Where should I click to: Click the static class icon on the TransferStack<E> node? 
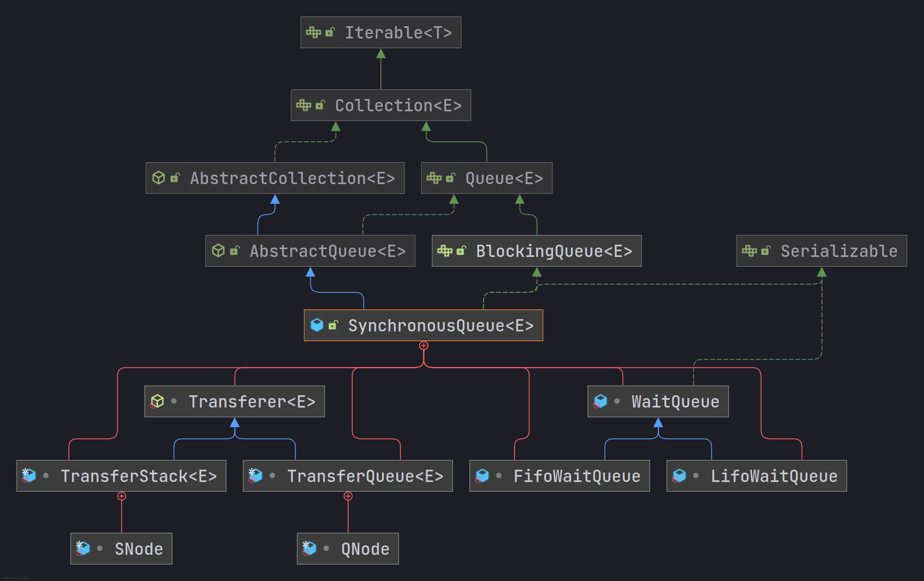click(x=29, y=475)
